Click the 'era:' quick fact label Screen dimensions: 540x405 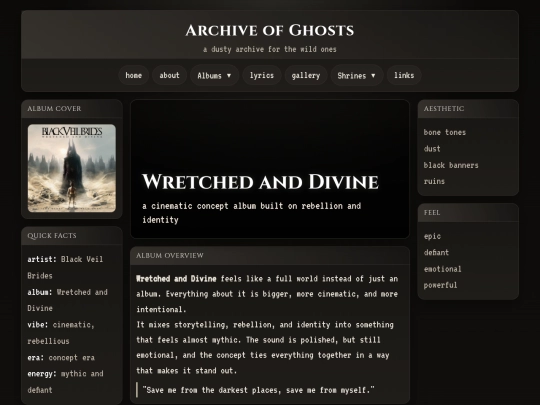[35, 357]
